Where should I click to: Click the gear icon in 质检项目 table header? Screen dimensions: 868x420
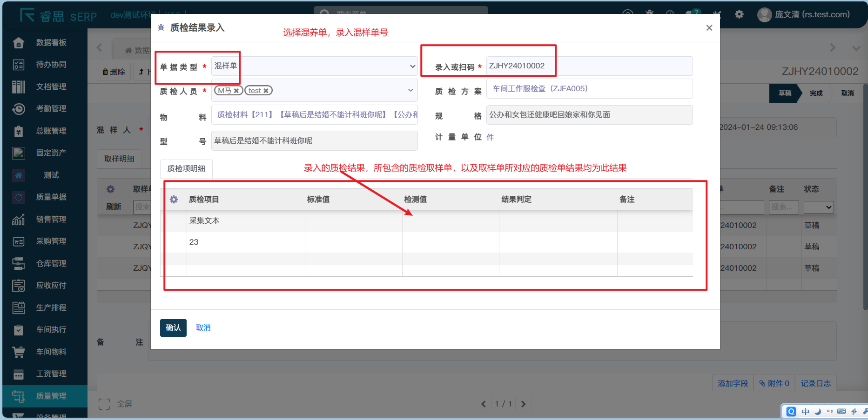click(x=174, y=200)
